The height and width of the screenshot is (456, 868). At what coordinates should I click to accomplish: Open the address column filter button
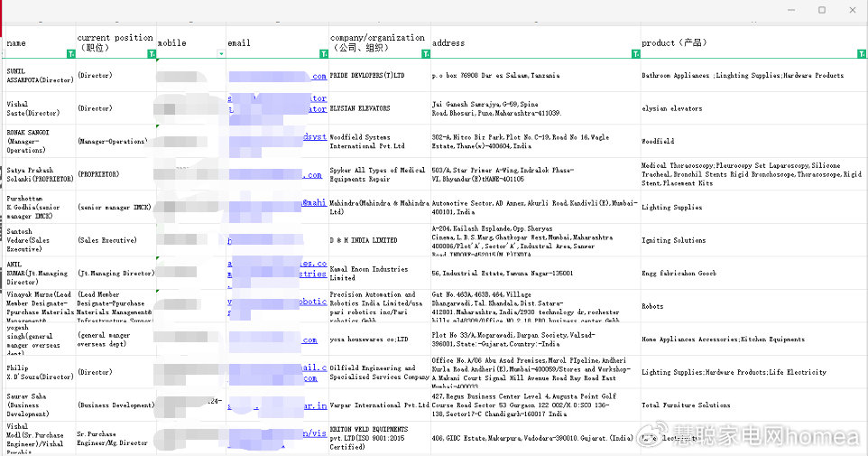tap(635, 54)
